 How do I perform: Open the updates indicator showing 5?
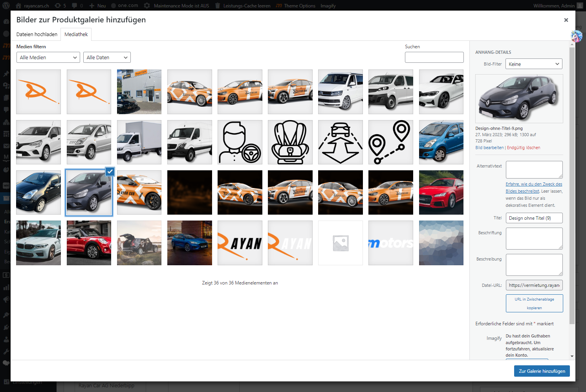coord(60,5)
